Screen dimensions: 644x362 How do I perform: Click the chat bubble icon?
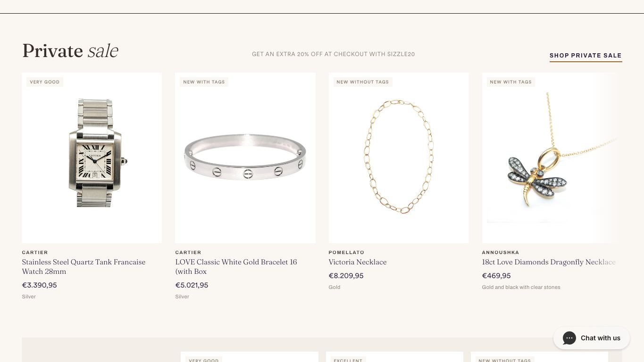(569, 338)
